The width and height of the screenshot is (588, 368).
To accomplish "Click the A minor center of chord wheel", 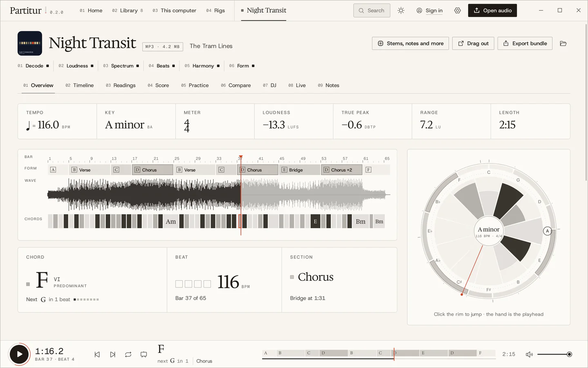I will click(489, 231).
